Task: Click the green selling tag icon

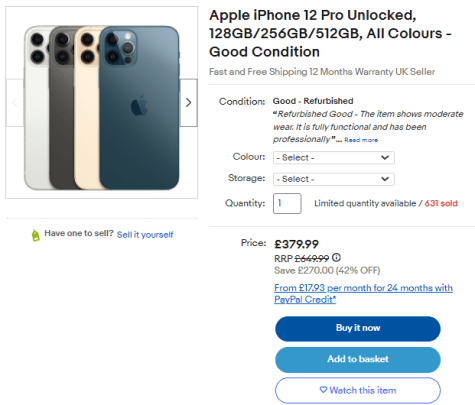Action: pyautogui.click(x=35, y=235)
